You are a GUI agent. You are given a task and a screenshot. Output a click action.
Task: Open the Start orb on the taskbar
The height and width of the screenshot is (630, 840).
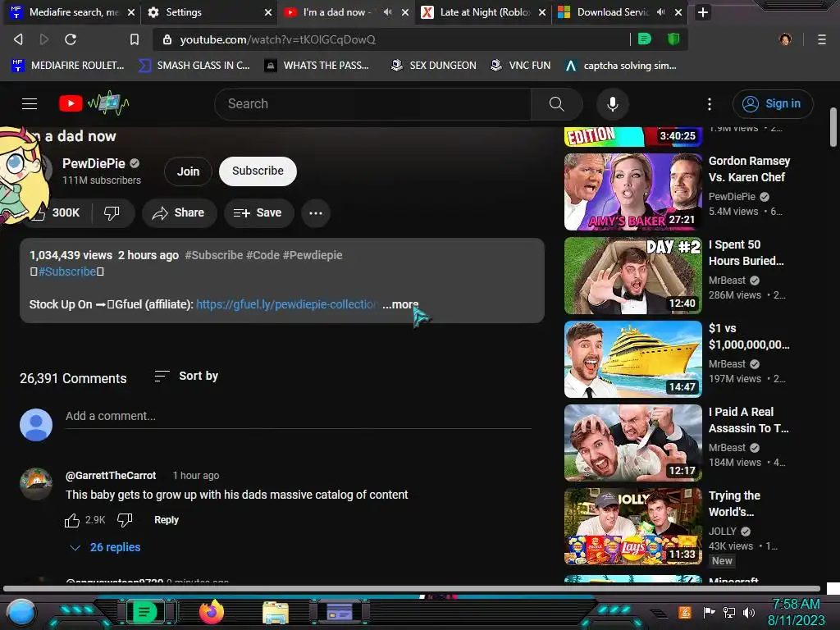[x=21, y=612]
